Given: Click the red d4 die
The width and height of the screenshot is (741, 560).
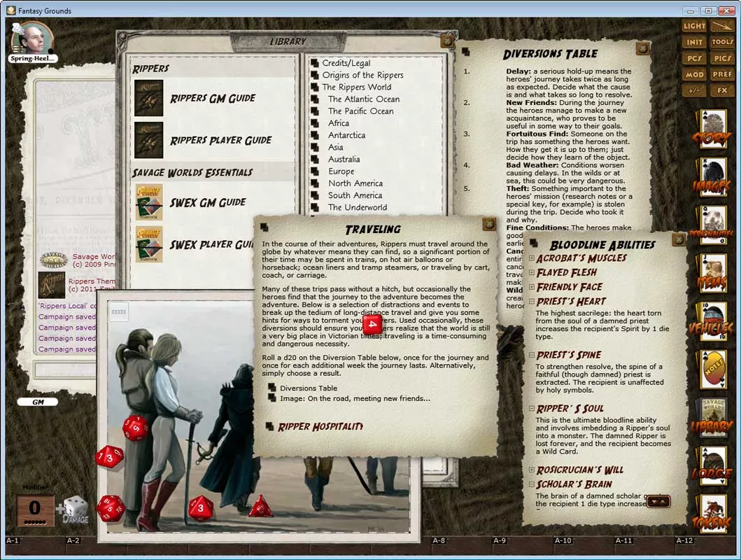Looking at the screenshot, I should coord(260,506).
